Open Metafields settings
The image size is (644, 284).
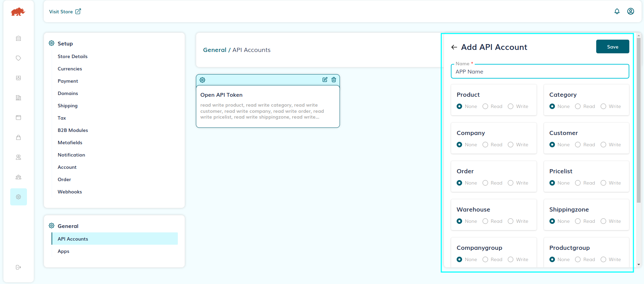[70, 143]
